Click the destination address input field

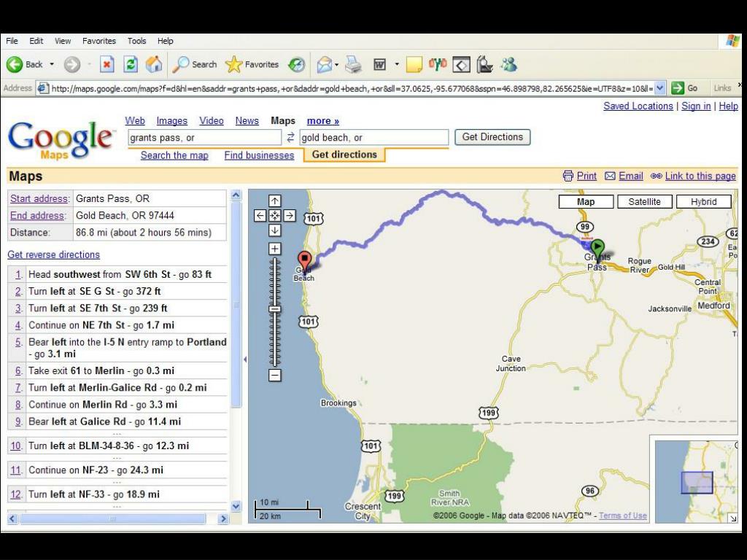[x=374, y=138]
